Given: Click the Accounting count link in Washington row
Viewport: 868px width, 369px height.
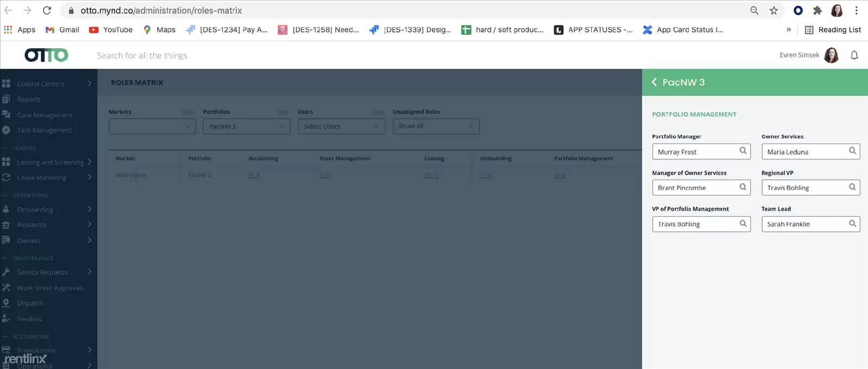Looking at the screenshot, I should pyautogui.click(x=254, y=175).
